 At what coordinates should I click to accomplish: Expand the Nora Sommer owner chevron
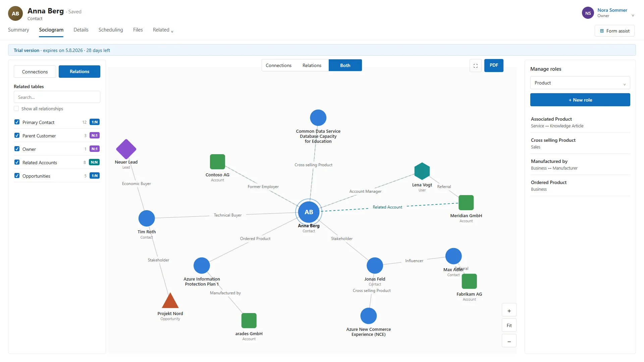tap(633, 15)
